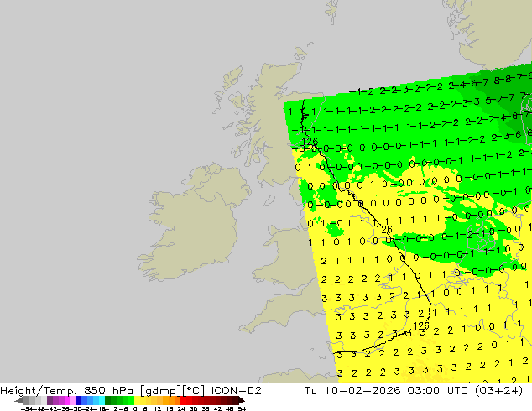Select the yellow swatch in the temperature legend

click(137, 400)
